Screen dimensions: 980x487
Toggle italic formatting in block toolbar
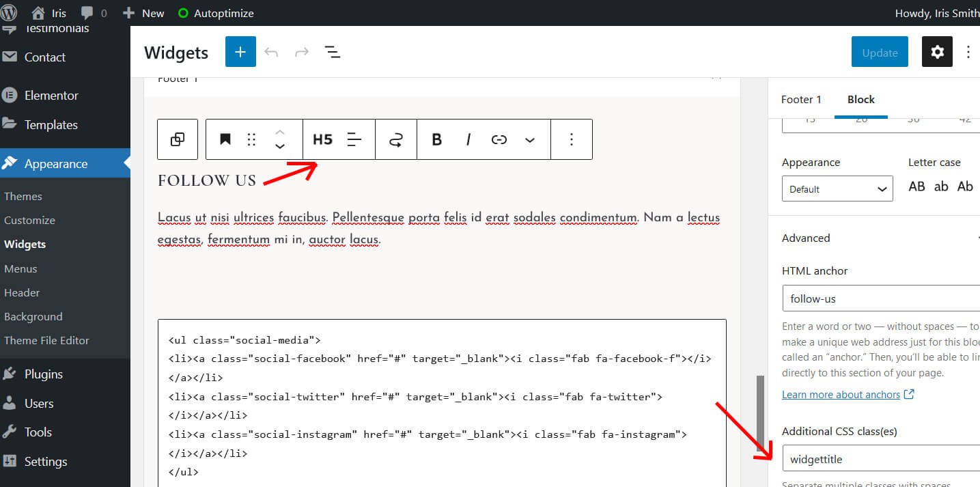pos(468,139)
